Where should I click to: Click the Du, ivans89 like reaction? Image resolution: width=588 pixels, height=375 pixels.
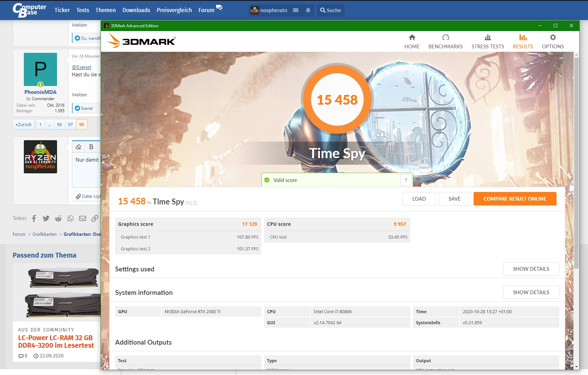coord(88,38)
